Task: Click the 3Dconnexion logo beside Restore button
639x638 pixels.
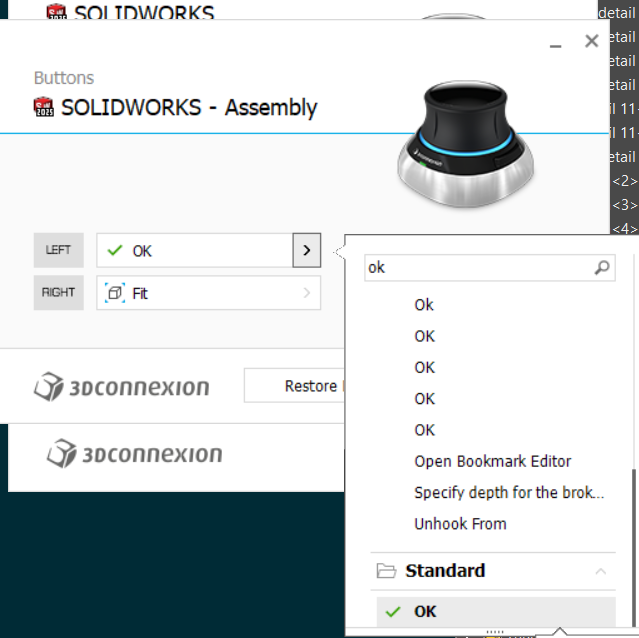Action: (121, 387)
